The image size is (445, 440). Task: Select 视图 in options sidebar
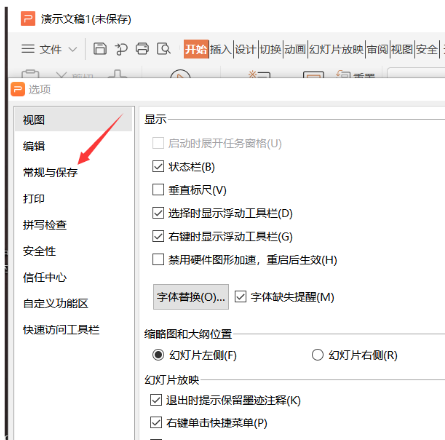pos(74,120)
